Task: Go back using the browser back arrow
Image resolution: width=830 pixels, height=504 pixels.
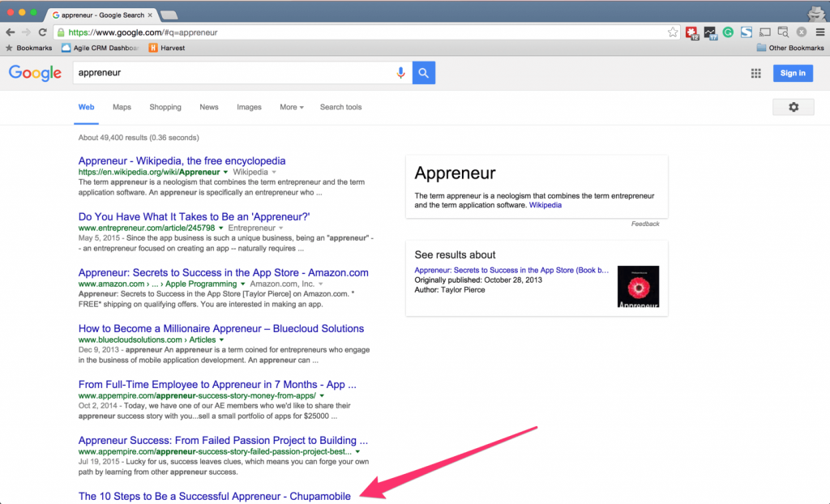Action: pyautogui.click(x=10, y=32)
